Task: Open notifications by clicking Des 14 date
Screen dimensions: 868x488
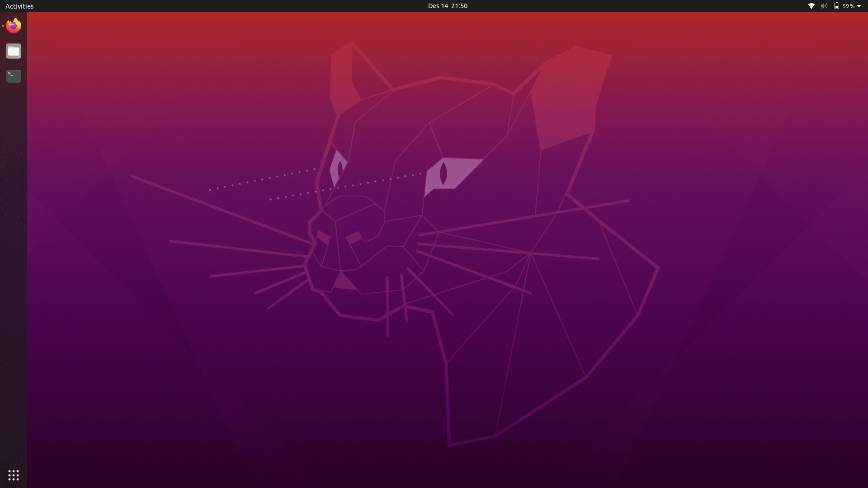Action: (x=438, y=6)
